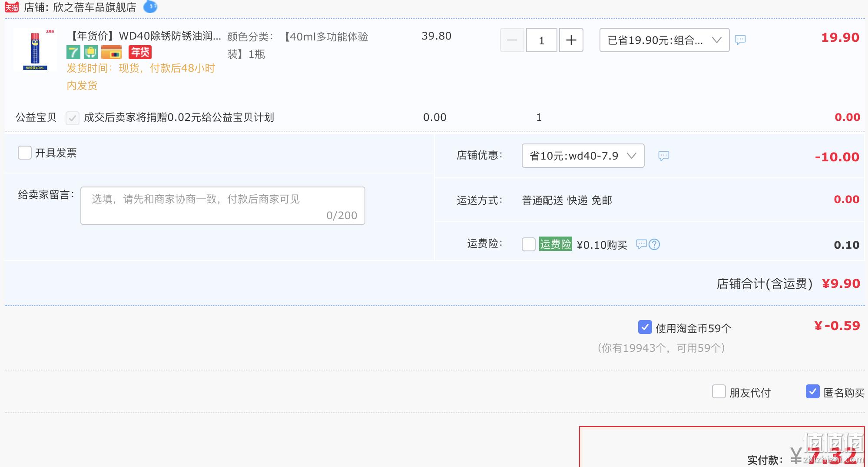This screenshot has height=467, width=868.
Task: Click the Tmall logo icon beside store name
Action: [x=12, y=7]
